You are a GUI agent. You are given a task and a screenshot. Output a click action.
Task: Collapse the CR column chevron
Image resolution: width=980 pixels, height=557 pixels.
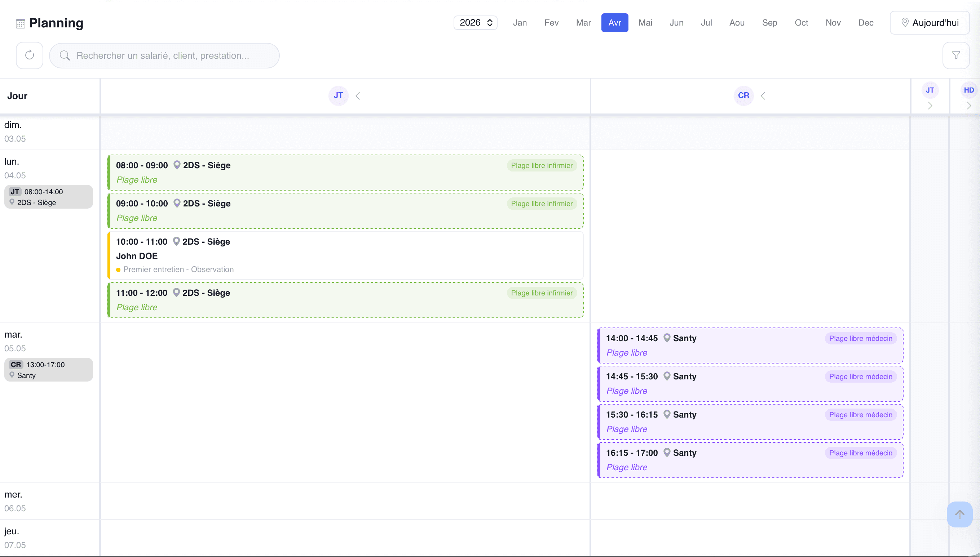pos(763,95)
